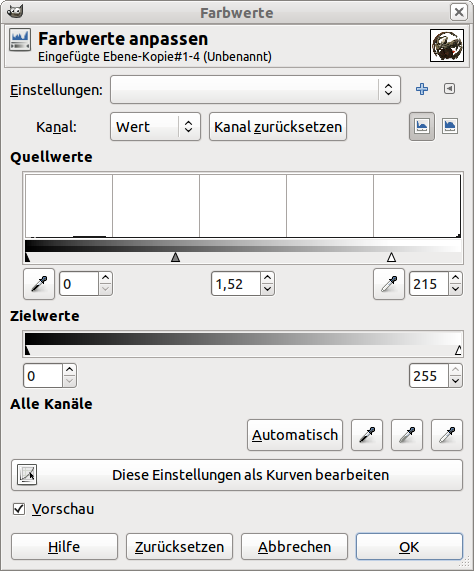Viewport: 474px width, 571px height.
Task: Add current settings to favorites with plus icon
Action: 422,89
